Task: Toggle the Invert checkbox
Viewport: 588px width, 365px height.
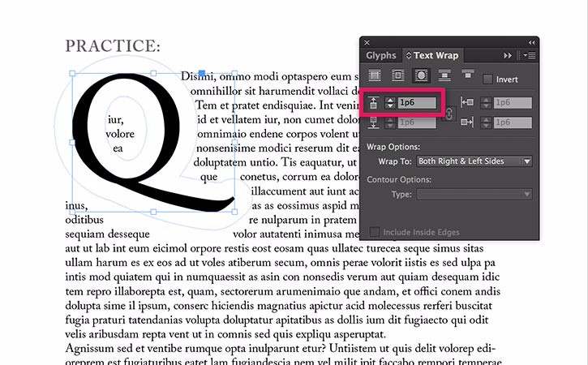Action: (487, 79)
